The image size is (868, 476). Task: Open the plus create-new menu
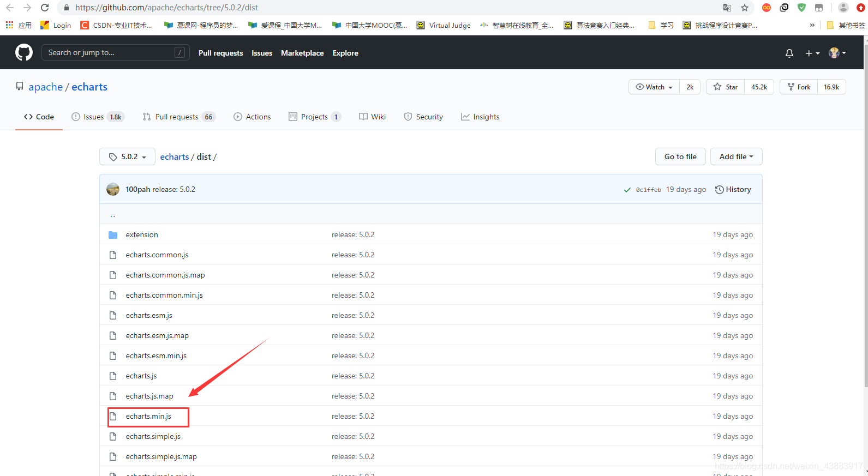(812, 53)
